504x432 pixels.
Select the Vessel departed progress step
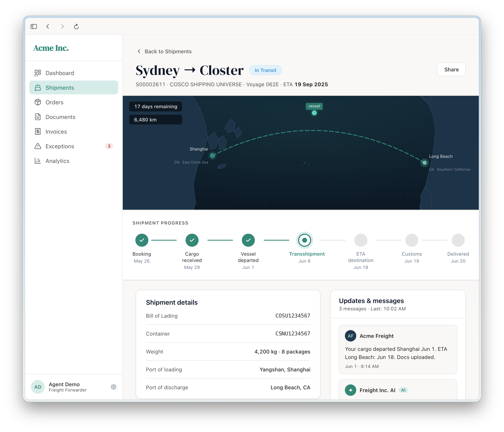pyautogui.click(x=248, y=240)
